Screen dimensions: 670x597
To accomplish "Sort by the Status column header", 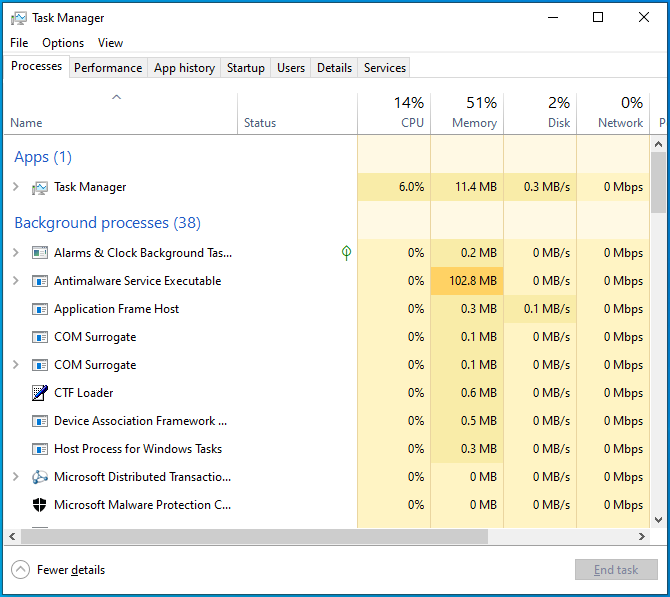I will [297, 114].
